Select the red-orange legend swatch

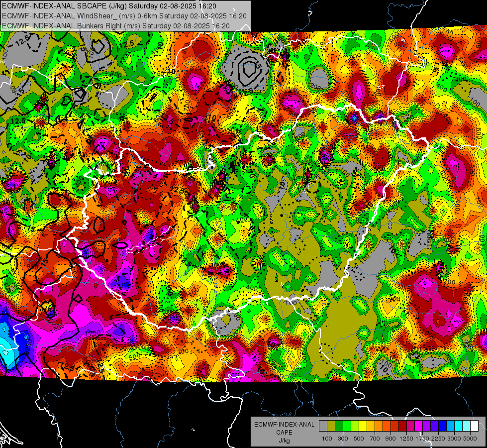(387, 426)
